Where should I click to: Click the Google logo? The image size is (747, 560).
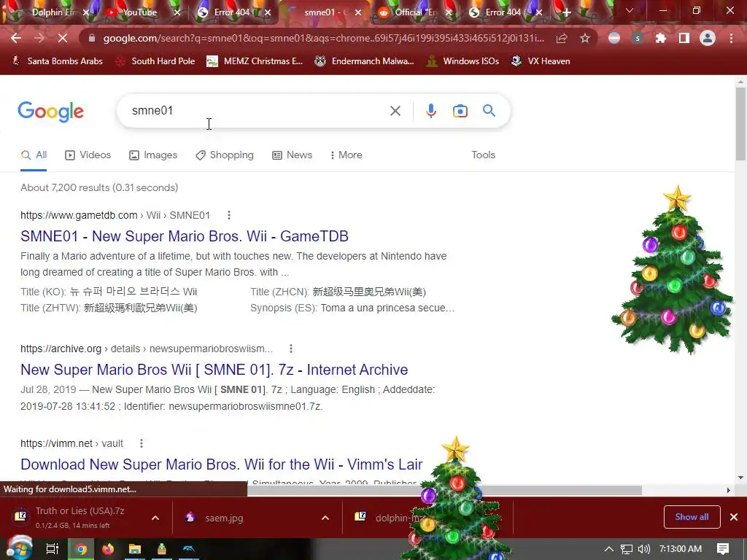[51, 112]
